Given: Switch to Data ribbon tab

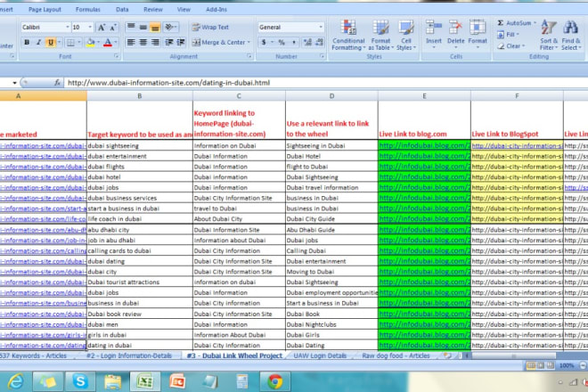Looking at the screenshot, I should [122, 10].
